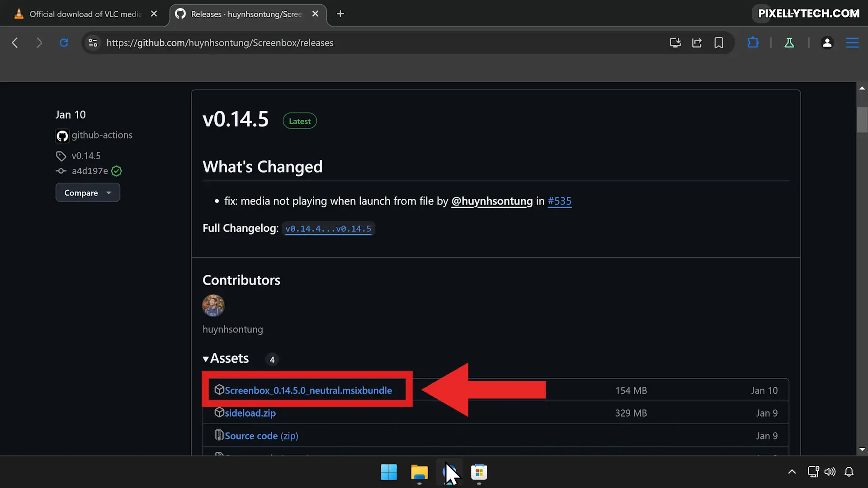
Task: Go back to previous page
Action: (x=15, y=43)
